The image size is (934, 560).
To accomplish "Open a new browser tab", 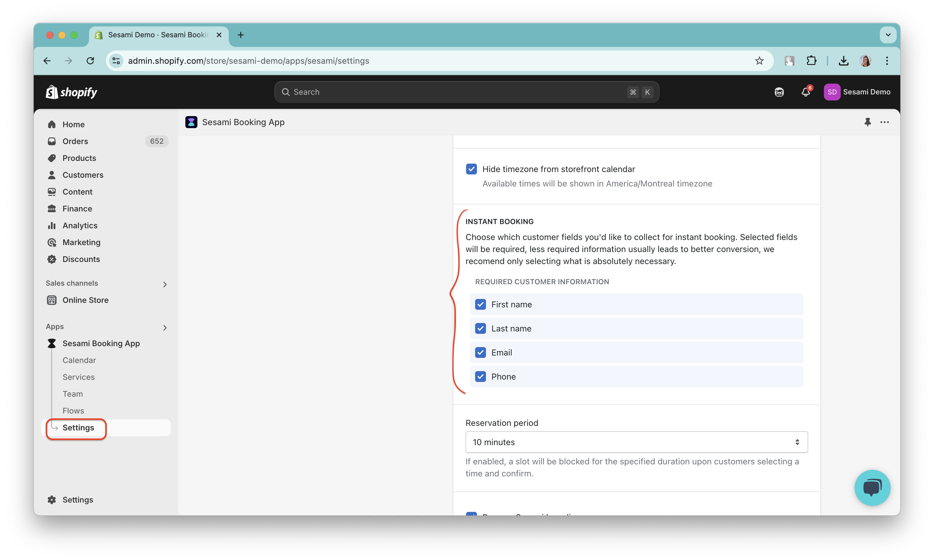I will pyautogui.click(x=240, y=35).
